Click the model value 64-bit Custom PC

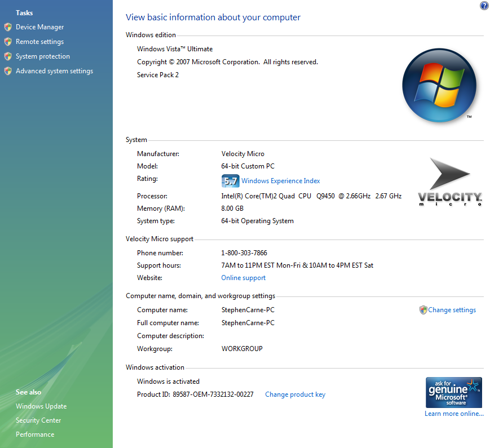point(248,166)
